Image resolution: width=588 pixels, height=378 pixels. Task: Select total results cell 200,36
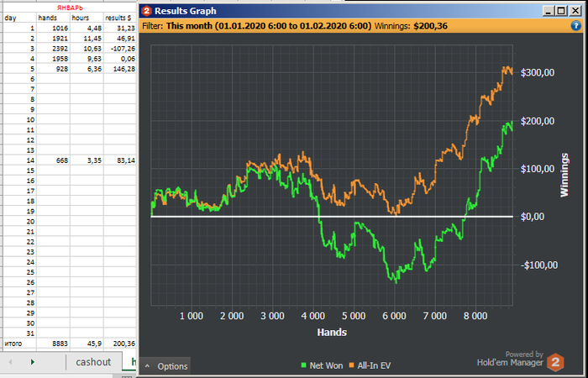pyautogui.click(x=120, y=344)
